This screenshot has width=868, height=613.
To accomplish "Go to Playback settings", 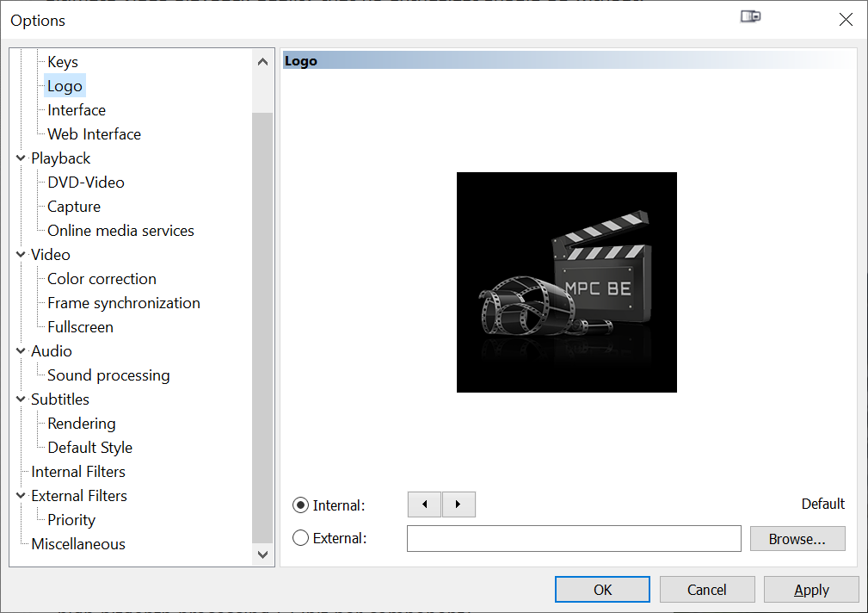I will click(60, 158).
